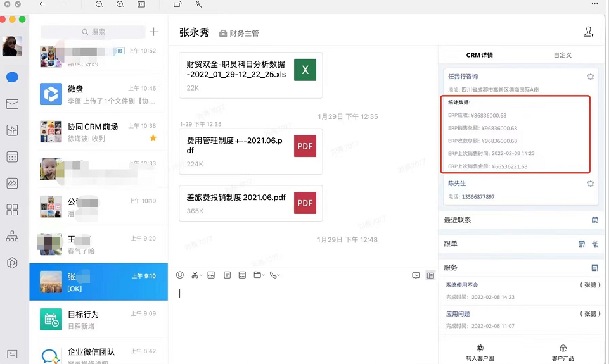Toggle the side panel icon in chat toolbar
Screen dimensions: 609x364
pyautogui.click(x=430, y=275)
